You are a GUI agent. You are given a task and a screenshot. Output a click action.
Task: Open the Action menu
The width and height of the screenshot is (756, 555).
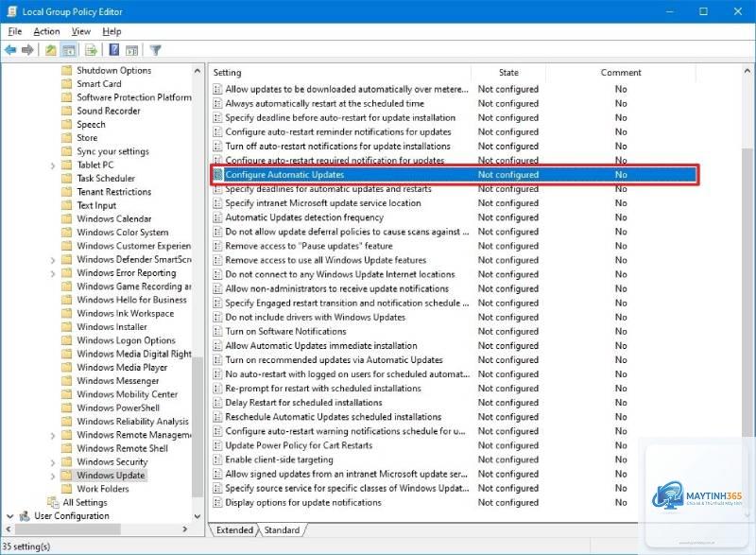click(46, 31)
